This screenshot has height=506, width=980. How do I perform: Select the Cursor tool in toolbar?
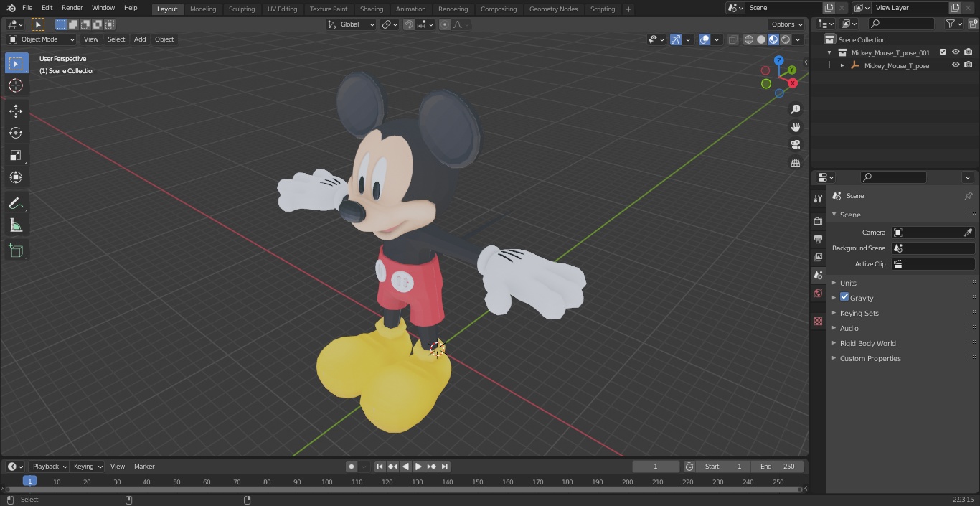click(x=16, y=85)
